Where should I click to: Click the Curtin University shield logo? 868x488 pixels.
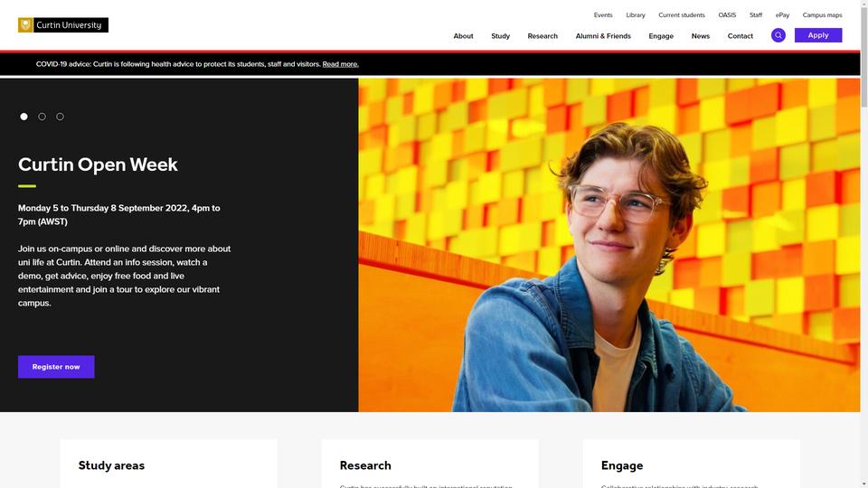[25, 25]
